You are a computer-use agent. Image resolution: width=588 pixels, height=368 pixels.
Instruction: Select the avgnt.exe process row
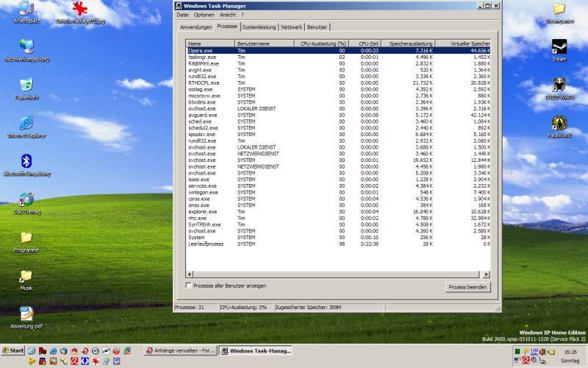point(338,70)
